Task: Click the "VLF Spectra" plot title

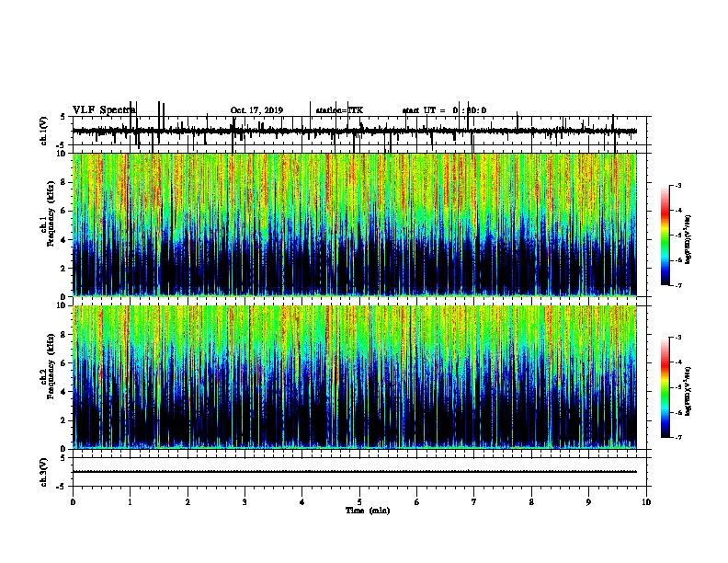Action: [104, 110]
